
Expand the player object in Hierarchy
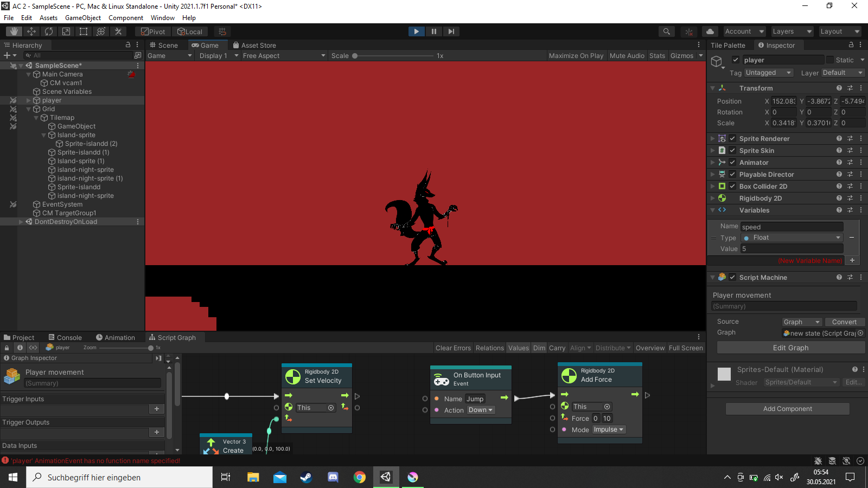click(29, 100)
